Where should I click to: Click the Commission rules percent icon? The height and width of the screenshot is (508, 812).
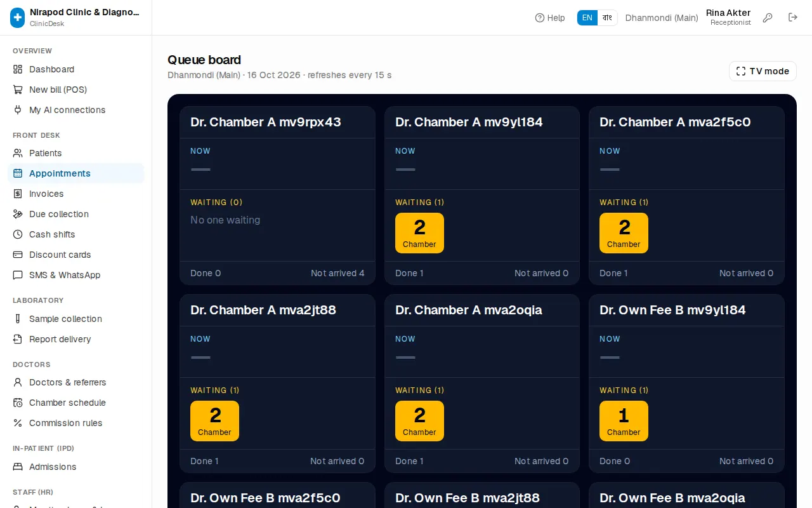tap(18, 423)
